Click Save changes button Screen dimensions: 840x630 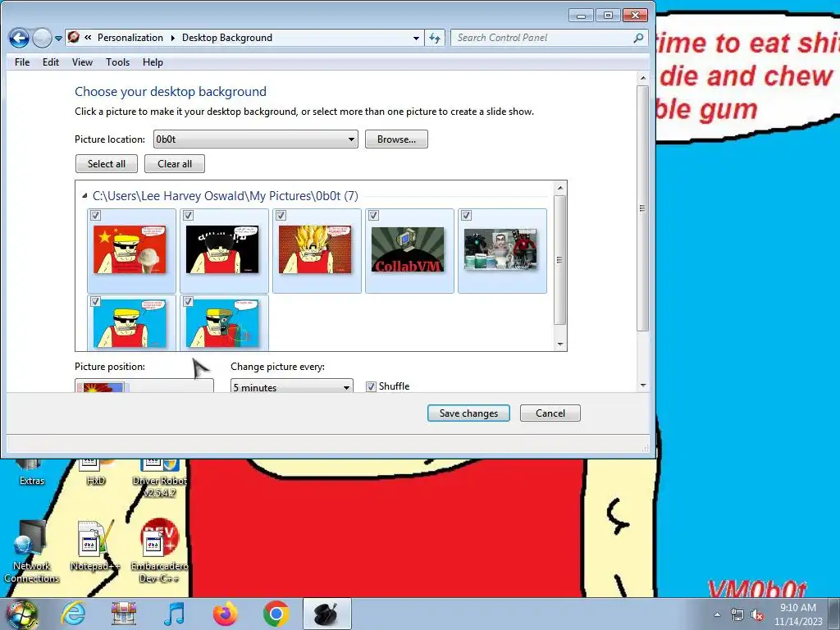click(468, 413)
